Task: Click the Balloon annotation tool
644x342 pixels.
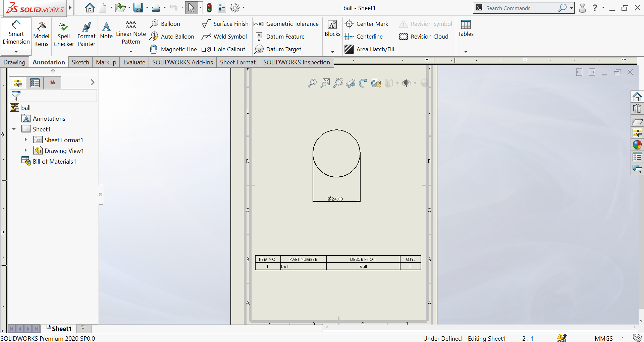Action: point(165,24)
